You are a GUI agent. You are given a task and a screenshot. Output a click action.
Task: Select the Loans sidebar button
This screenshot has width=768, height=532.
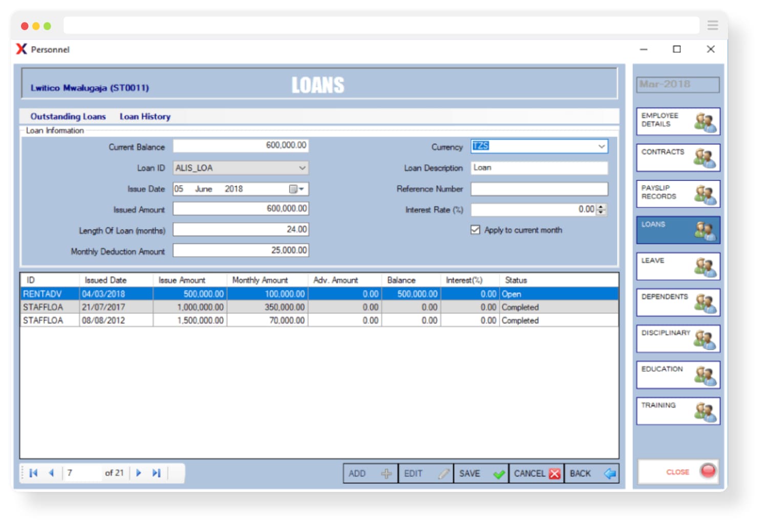[678, 230]
